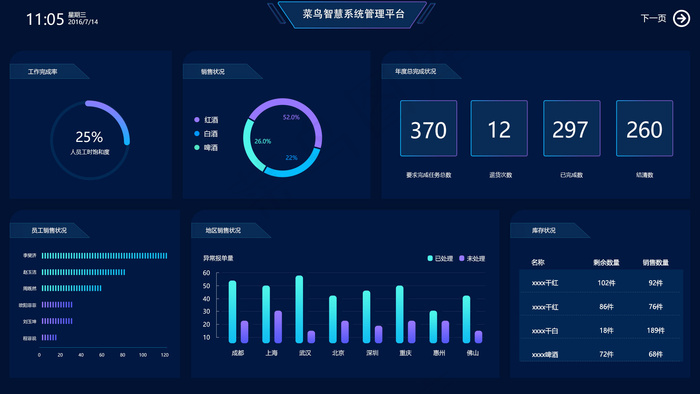Click the 异常报单量 chart subtitle

[218, 258]
